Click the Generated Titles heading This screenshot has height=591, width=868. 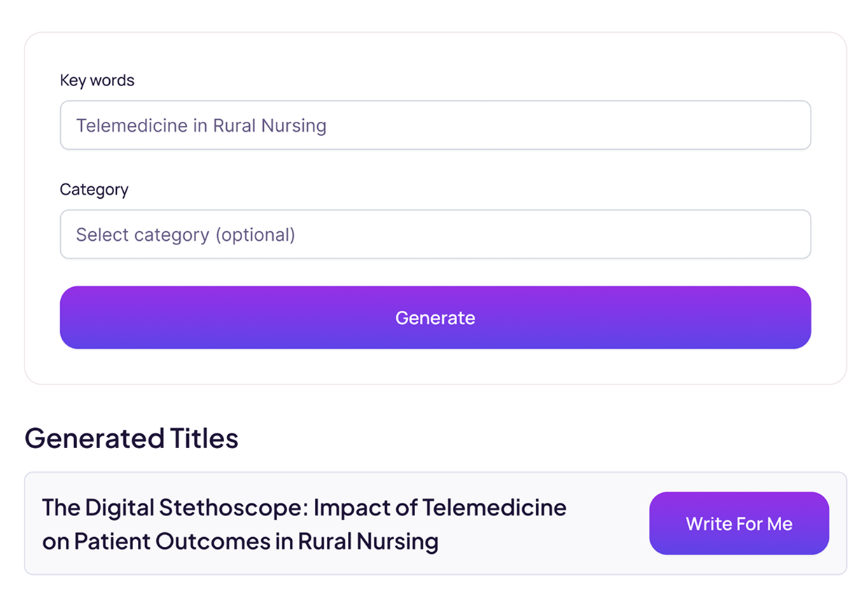[x=132, y=438]
